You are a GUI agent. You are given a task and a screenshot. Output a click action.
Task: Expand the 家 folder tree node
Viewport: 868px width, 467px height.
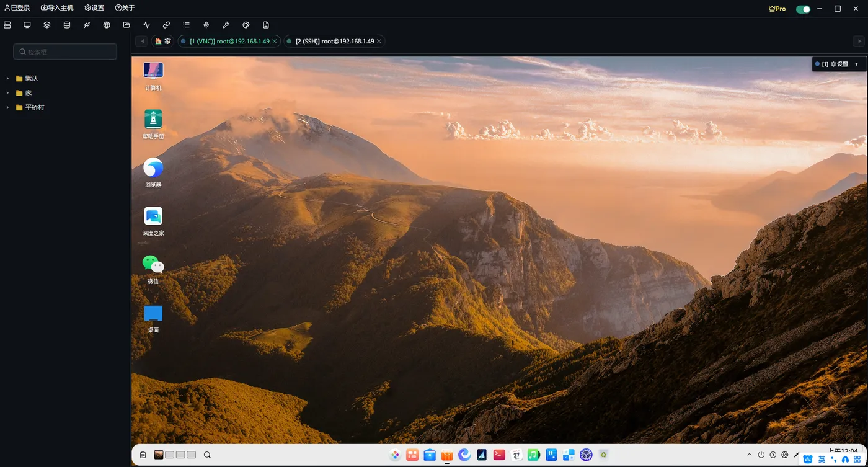pyautogui.click(x=7, y=93)
